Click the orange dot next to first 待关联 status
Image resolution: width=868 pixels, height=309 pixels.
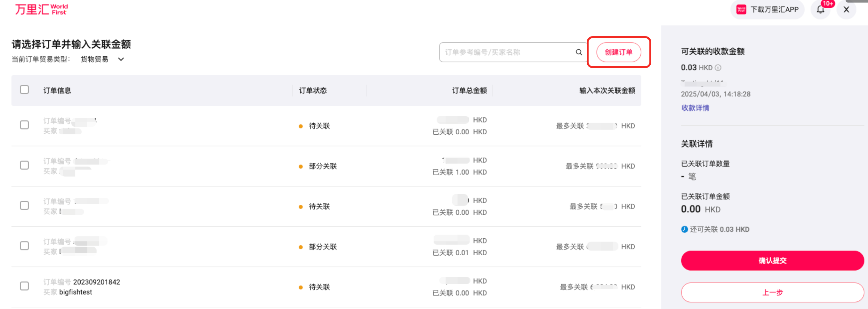[301, 126]
